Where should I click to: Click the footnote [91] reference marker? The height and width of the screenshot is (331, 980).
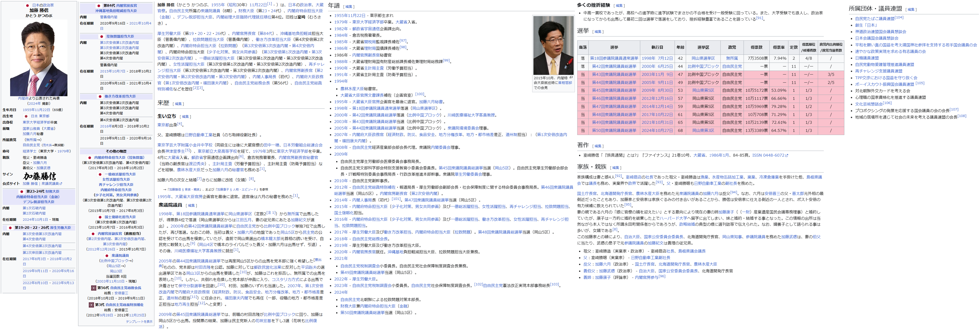pos(759,18)
